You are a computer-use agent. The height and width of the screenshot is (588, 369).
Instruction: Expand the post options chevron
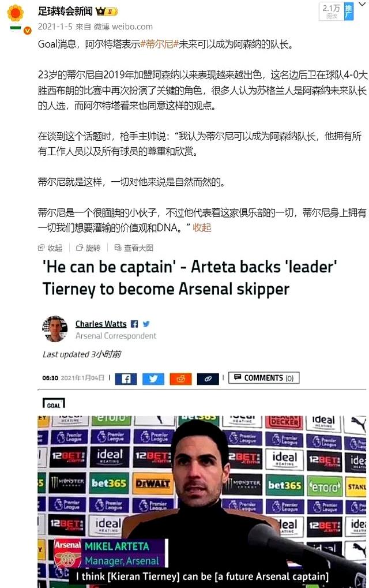pyautogui.click(x=362, y=5)
